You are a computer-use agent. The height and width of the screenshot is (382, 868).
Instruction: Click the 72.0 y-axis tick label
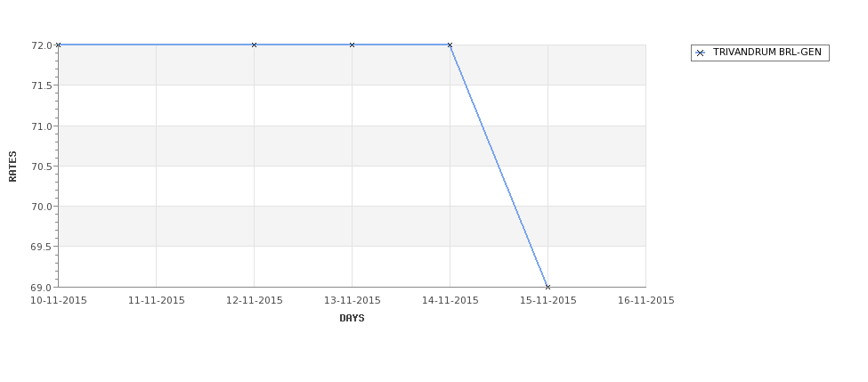[42, 45]
